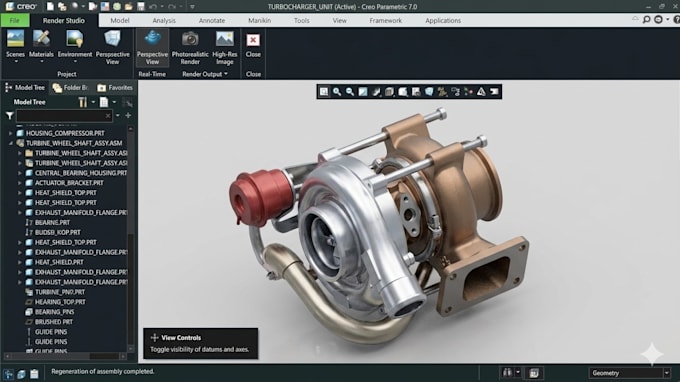Expand ACTUATOR_BRACKET.PRT node
Screen dimensions: 680x382
point(20,183)
